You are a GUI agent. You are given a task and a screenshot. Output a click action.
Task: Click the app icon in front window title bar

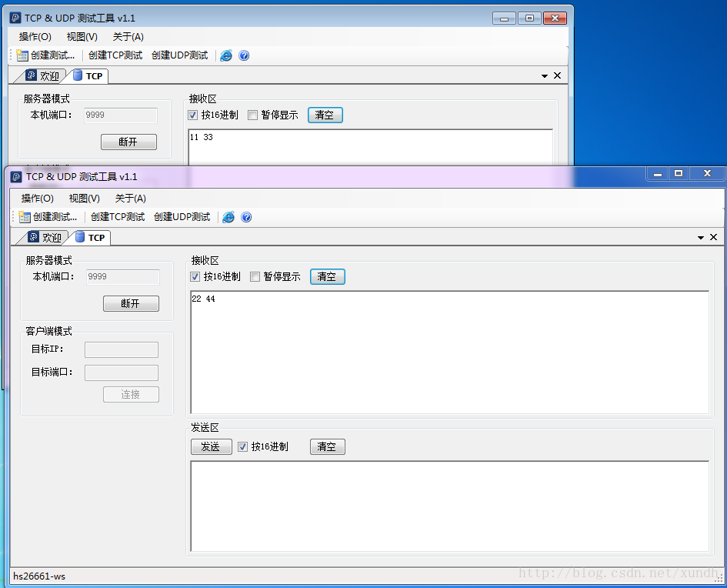pos(16,177)
